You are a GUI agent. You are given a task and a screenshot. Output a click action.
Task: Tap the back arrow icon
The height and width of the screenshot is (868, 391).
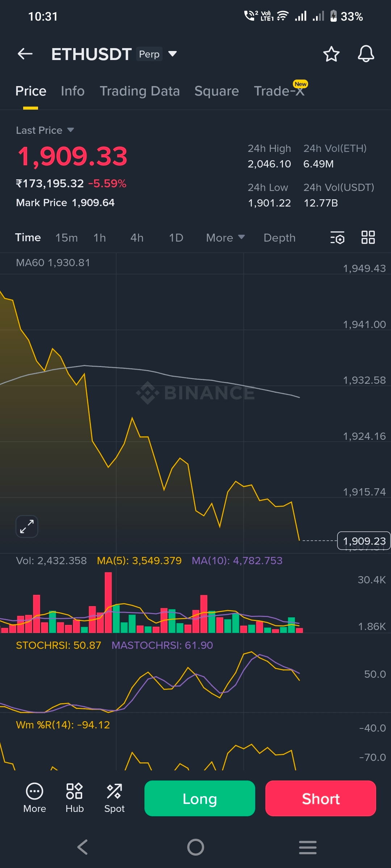(x=25, y=54)
